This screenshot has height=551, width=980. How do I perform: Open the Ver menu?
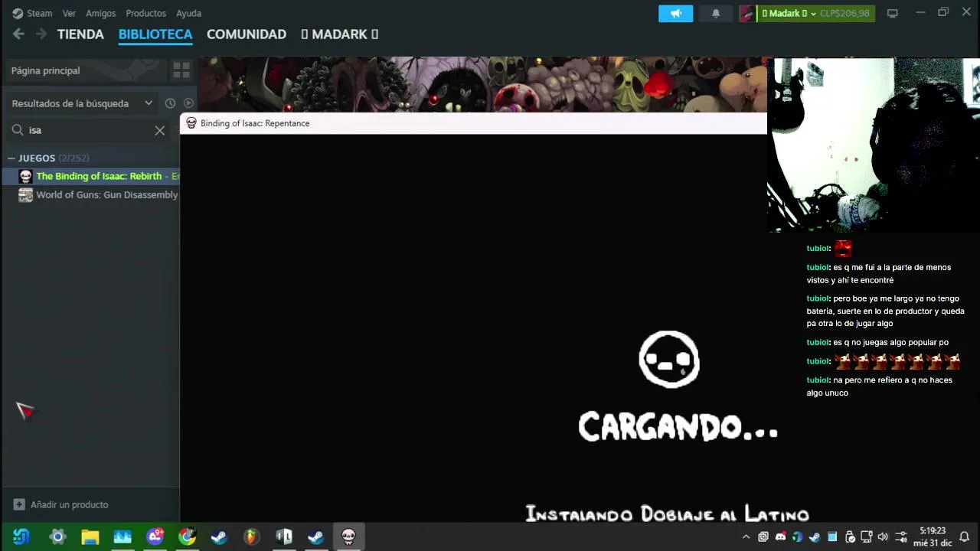click(x=69, y=13)
